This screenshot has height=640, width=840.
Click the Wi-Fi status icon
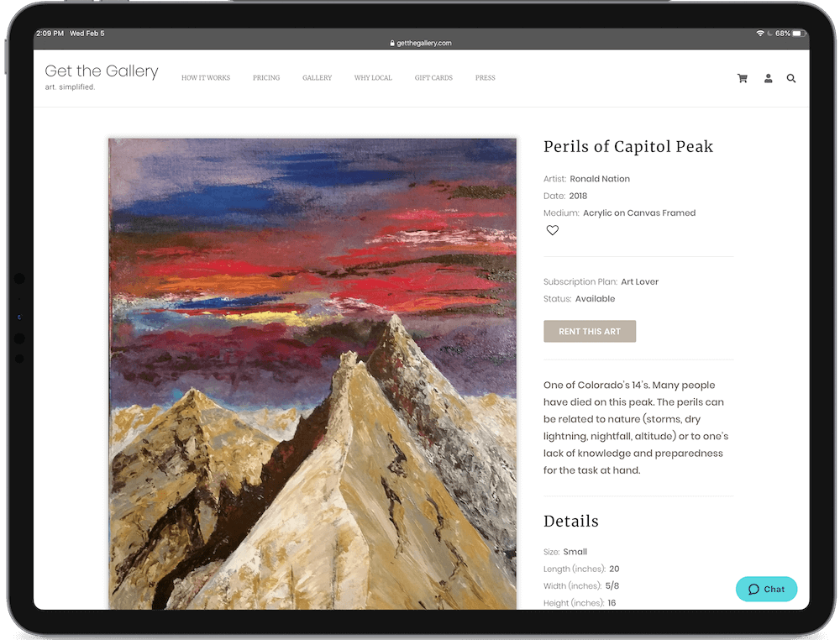coord(760,34)
